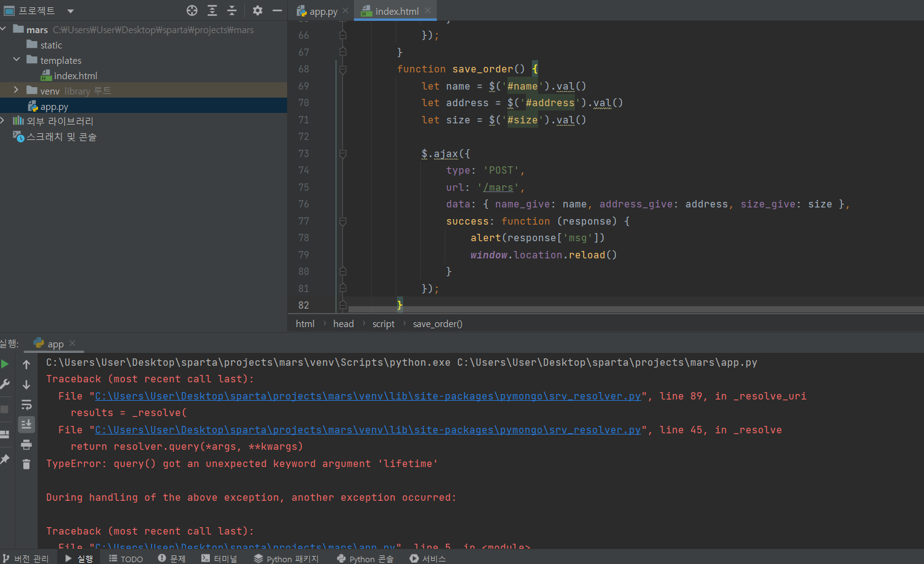Open the 서비스 tool window
This screenshot has height=564, width=924.
tap(428, 558)
